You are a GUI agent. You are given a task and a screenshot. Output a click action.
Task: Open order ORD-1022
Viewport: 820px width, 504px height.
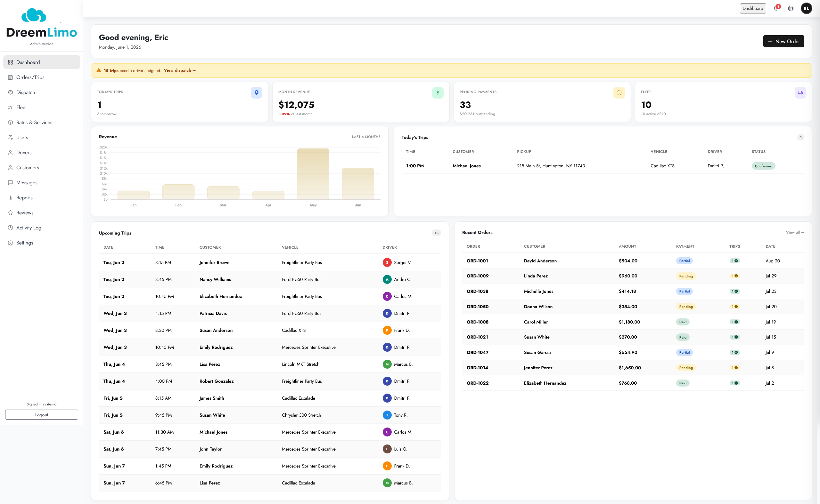(x=477, y=383)
